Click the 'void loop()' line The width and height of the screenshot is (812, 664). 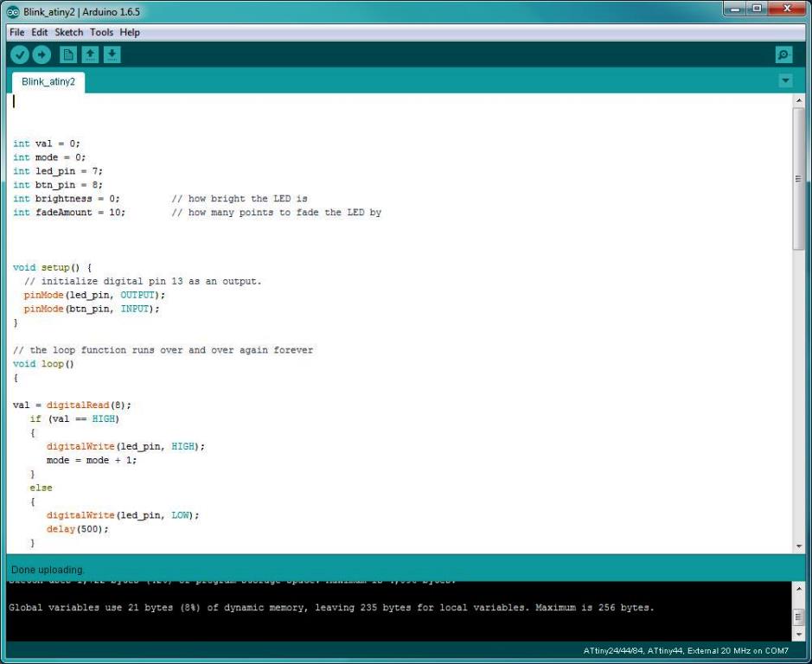click(43, 364)
